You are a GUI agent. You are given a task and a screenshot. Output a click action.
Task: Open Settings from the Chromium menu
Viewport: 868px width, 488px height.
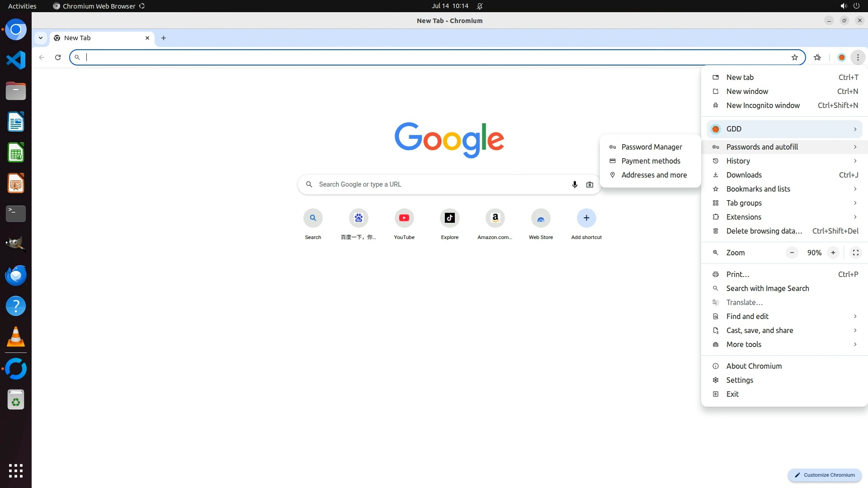[x=740, y=380]
